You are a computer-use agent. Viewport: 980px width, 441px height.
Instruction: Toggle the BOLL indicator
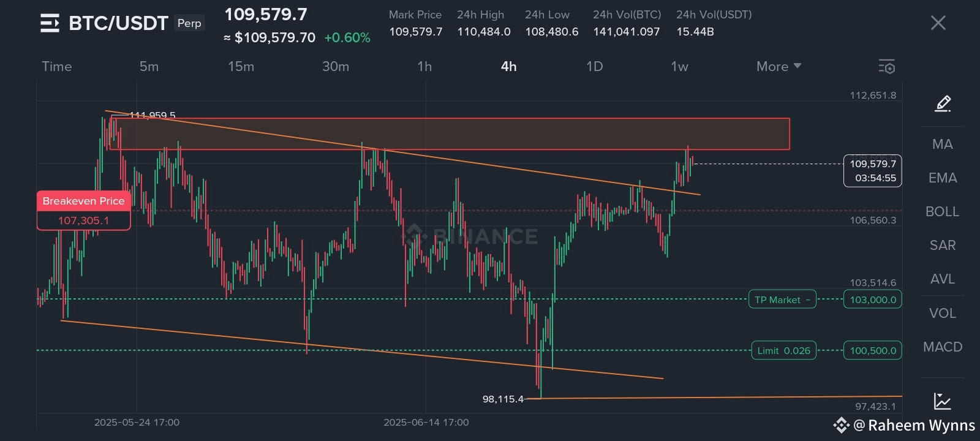point(942,211)
